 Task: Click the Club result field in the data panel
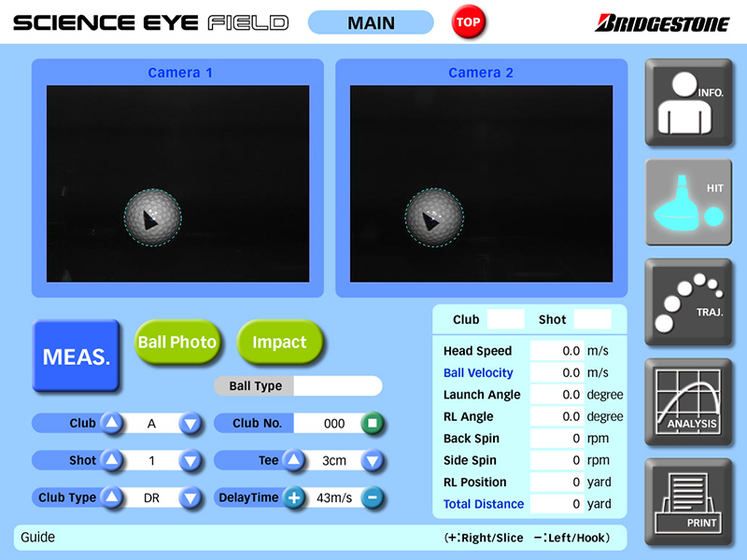click(x=505, y=319)
